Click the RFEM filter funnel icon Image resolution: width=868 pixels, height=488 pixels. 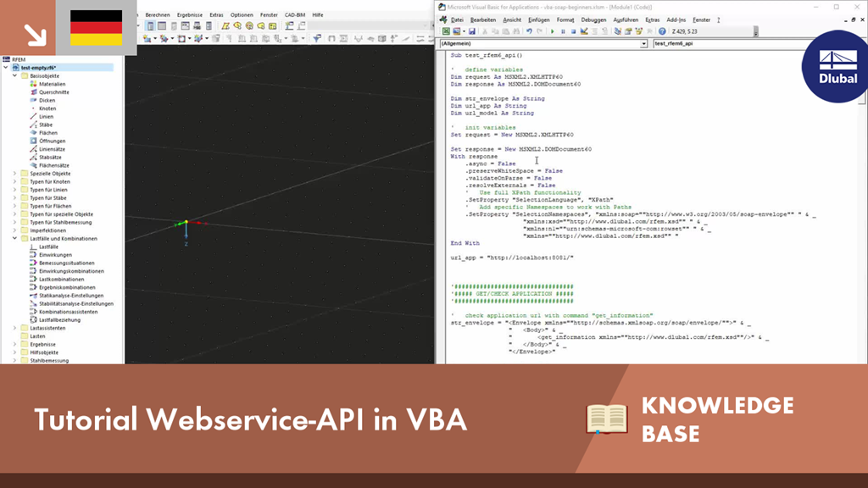pyautogui.click(x=317, y=38)
